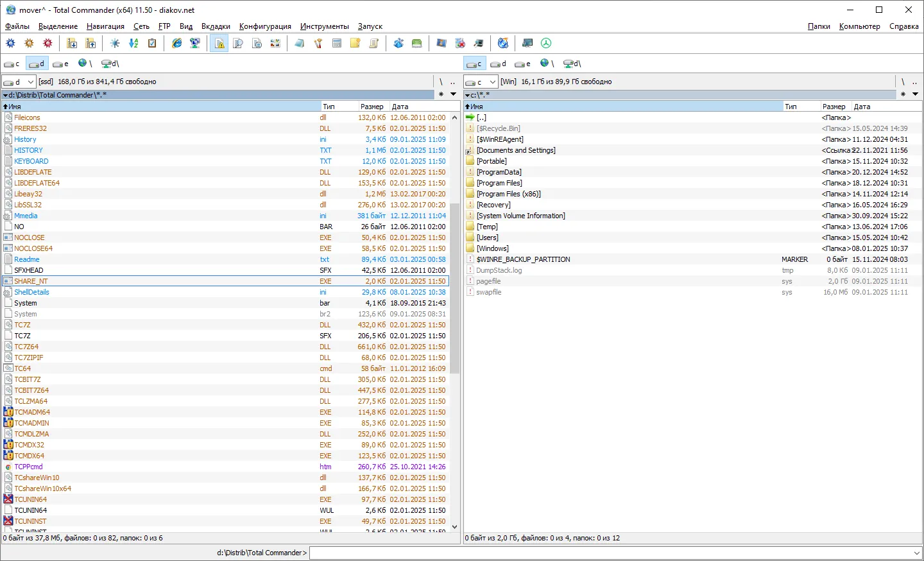Click the blue asterisk toolbar icon
924x561 pixels.
click(x=115, y=43)
